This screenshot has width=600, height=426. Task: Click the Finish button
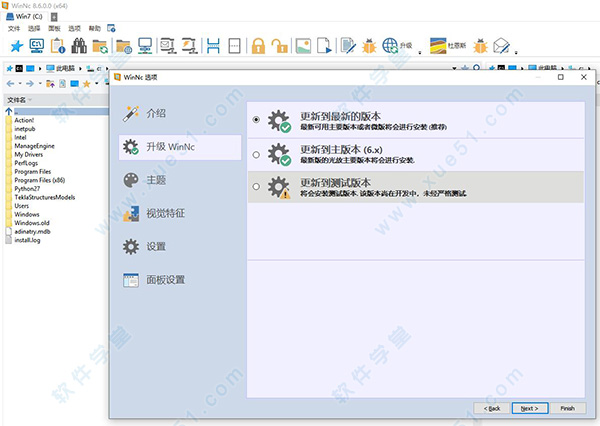click(567, 408)
